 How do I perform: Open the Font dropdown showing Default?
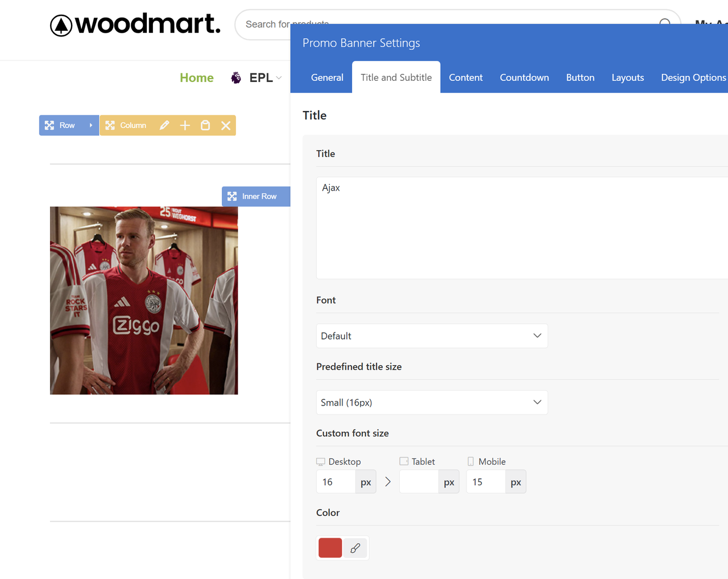(432, 336)
